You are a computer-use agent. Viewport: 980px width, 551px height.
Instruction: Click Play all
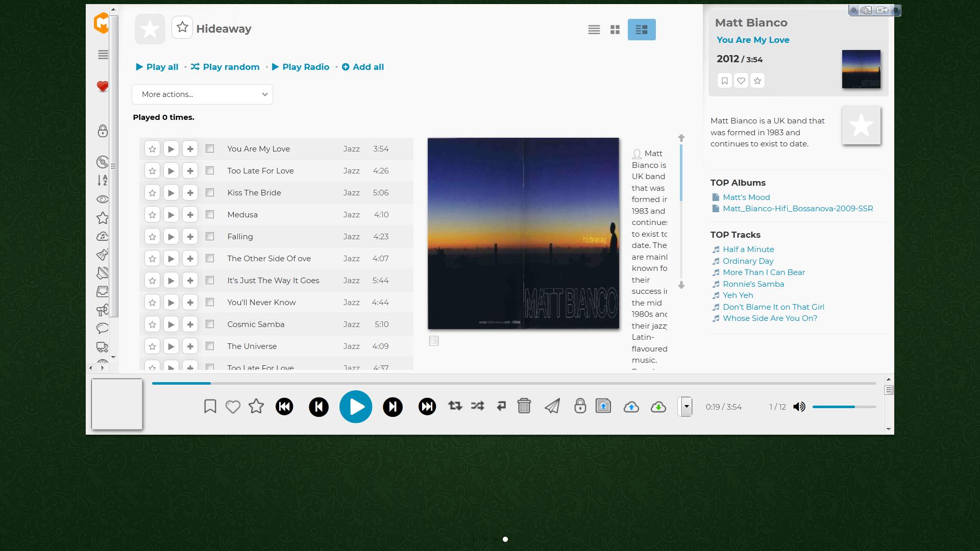tap(157, 67)
